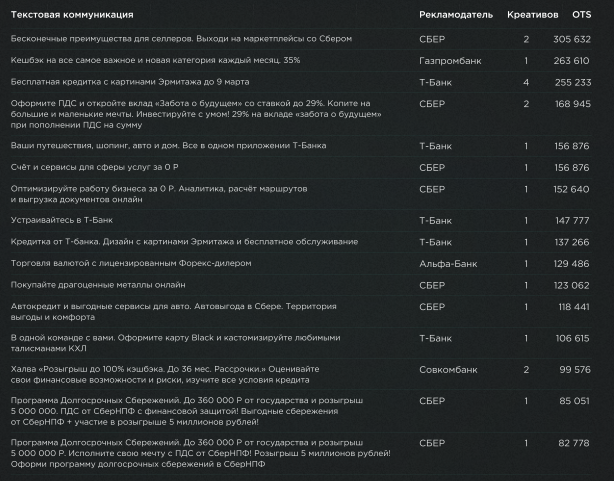Click the "Креативов" column header
The image size is (614, 481).
click(x=531, y=16)
